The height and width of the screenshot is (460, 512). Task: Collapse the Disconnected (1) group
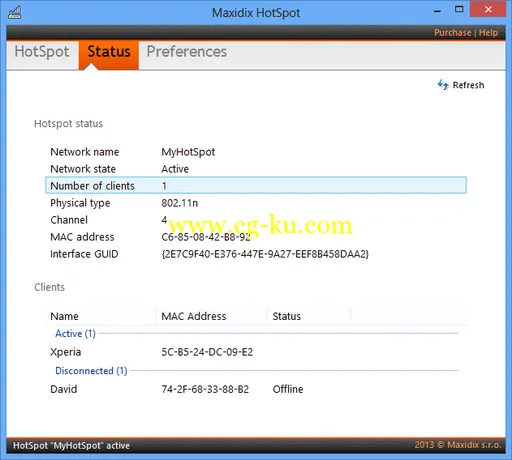(91, 371)
